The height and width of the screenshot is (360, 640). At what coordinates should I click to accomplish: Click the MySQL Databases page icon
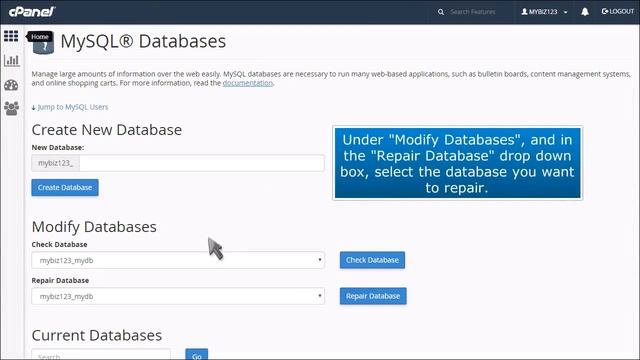43,43
